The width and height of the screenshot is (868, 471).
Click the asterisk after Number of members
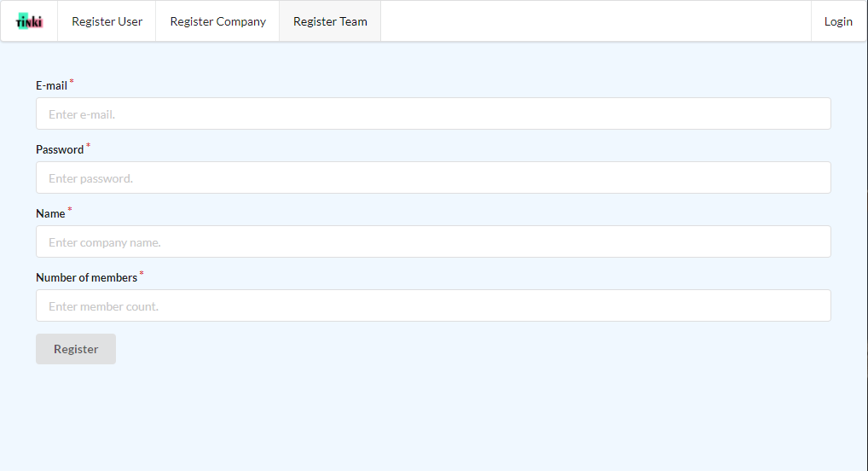pyautogui.click(x=142, y=274)
